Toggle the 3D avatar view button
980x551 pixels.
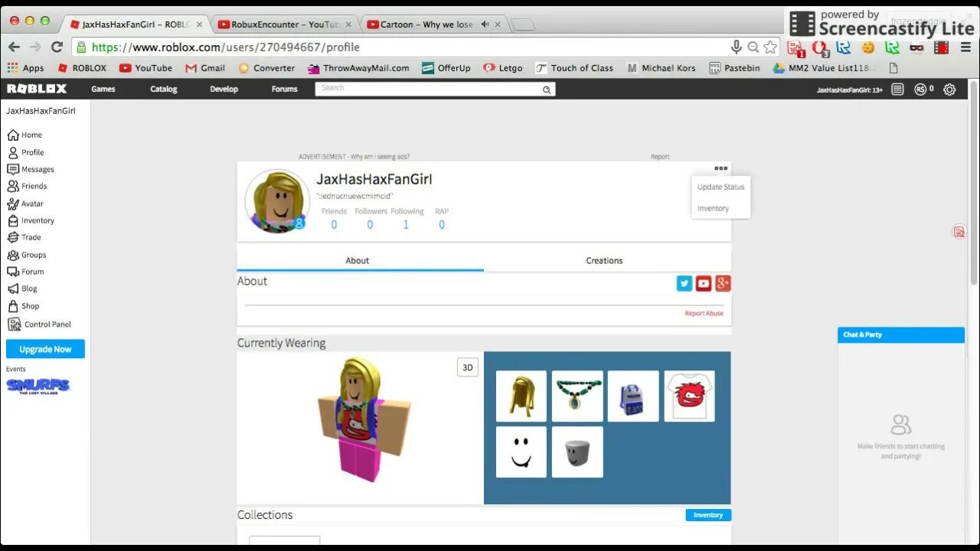pos(468,367)
